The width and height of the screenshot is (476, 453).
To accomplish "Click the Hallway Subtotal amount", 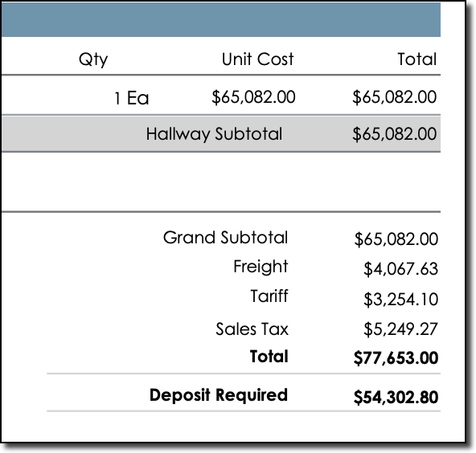I will pyautogui.click(x=395, y=134).
